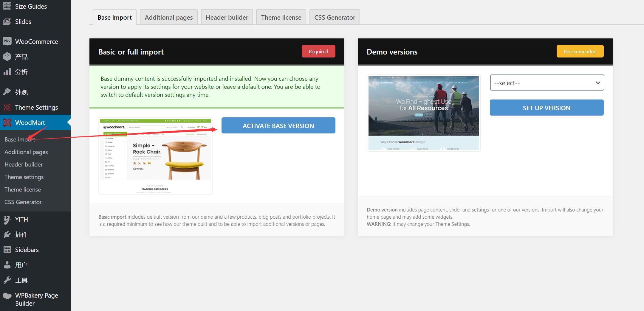Image resolution: width=644 pixels, height=311 pixels.
Task: Select the CSS Generator tab
Action: pos(335,17)
